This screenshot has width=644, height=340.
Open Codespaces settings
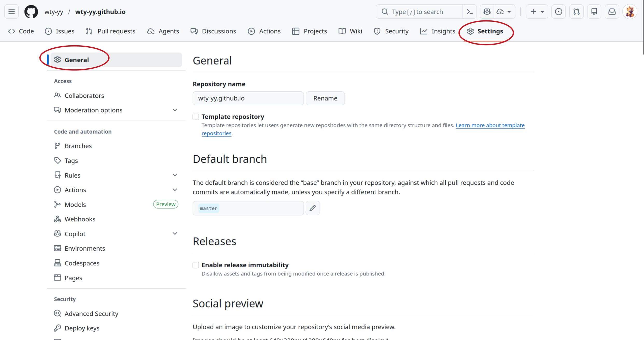[116, 263]
